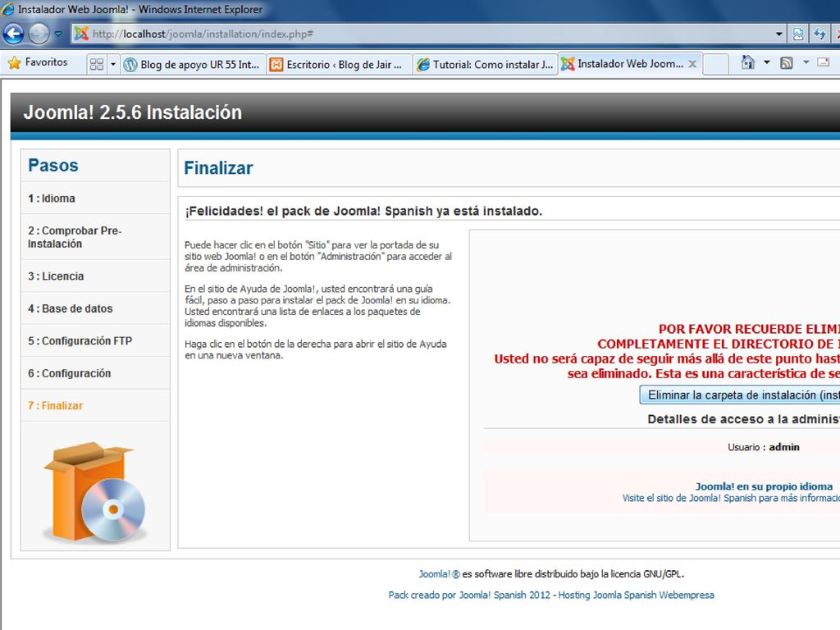
Task: Click the Joomla favicon in address bar
Action: click(x=81, y=34)
